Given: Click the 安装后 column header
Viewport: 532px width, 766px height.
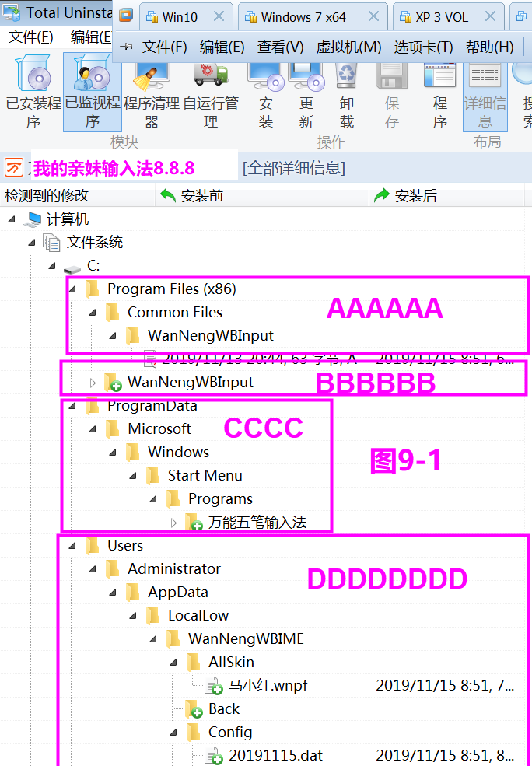Looking at the screenshot, I should pyautogui.click(x=446, y=196).
